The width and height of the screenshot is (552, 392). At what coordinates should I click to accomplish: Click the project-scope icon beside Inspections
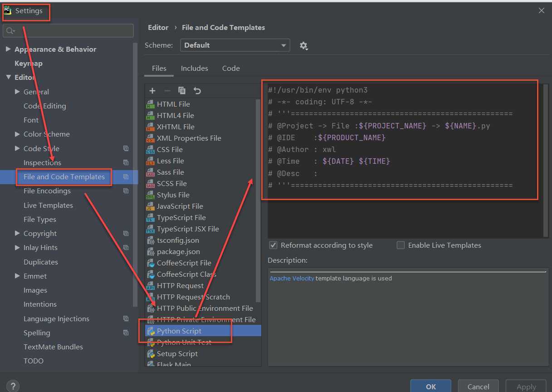[x=126, y=162]
